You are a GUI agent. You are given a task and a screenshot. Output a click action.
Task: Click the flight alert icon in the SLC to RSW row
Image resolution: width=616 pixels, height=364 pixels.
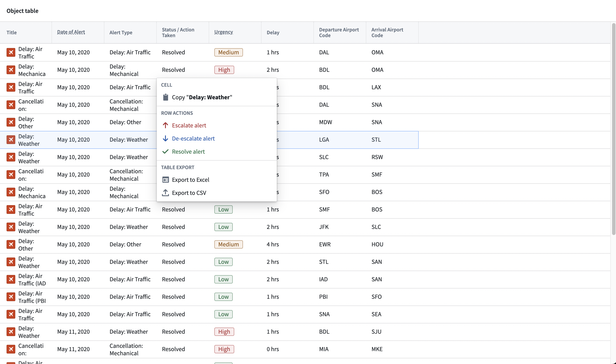tap(11, 157)
